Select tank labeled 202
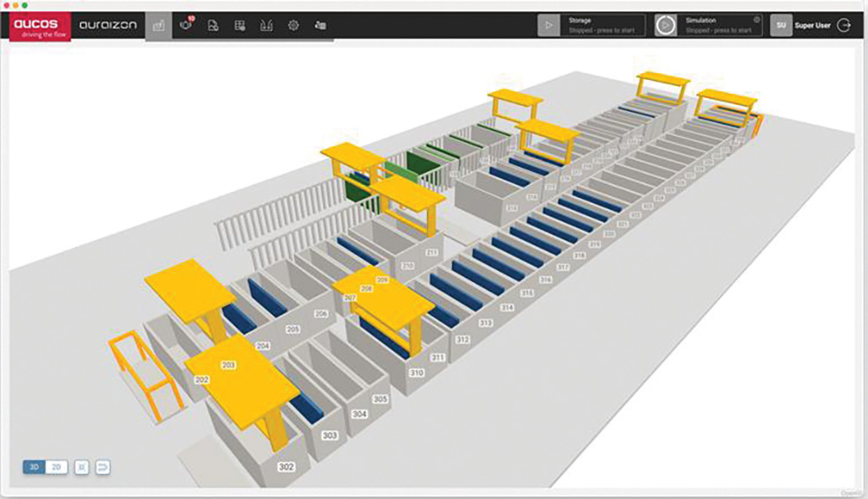 [x=201, y=379]
